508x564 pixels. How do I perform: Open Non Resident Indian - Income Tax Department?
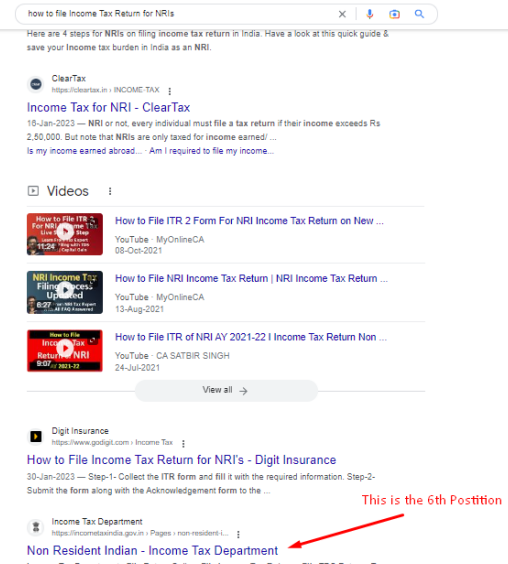[x=152, y=550]
